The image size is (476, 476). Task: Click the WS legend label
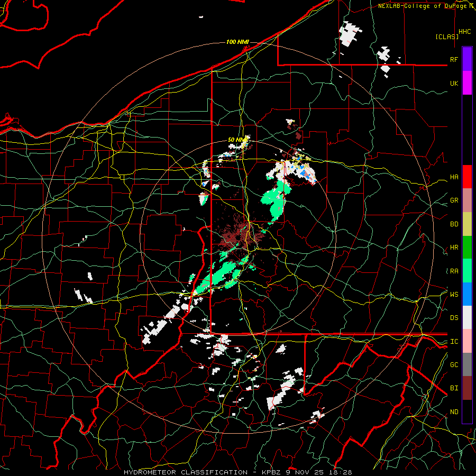454,294
